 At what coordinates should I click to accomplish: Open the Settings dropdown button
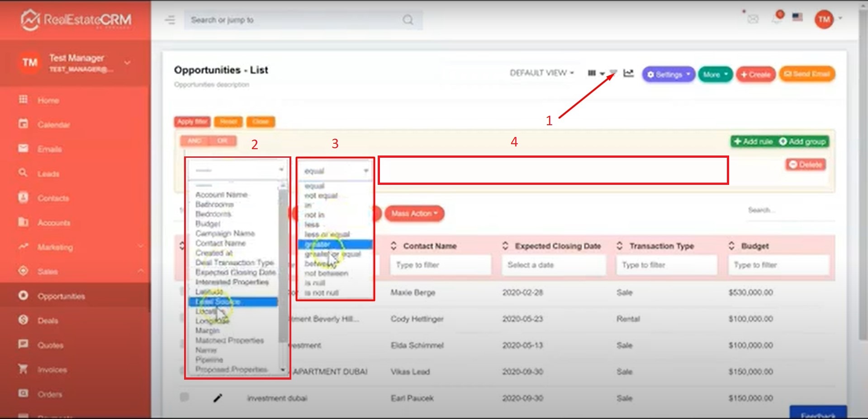pos(668,75)
